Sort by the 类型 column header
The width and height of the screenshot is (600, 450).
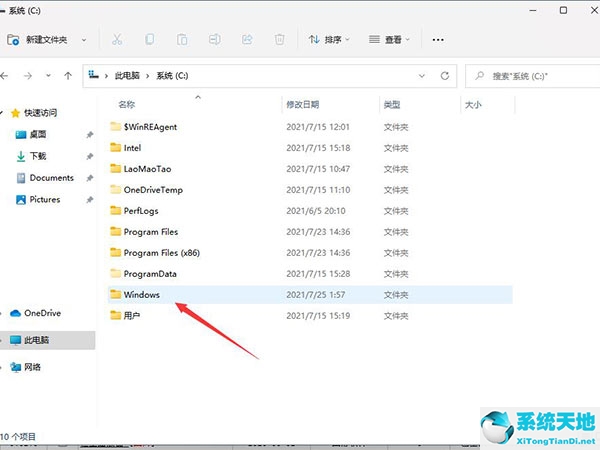(392, 104)
